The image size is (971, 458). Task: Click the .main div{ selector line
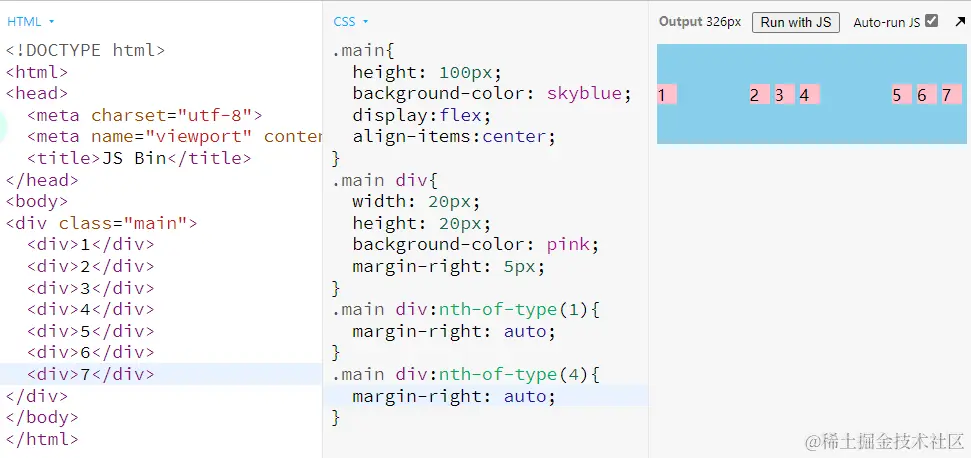click(385, 180)
